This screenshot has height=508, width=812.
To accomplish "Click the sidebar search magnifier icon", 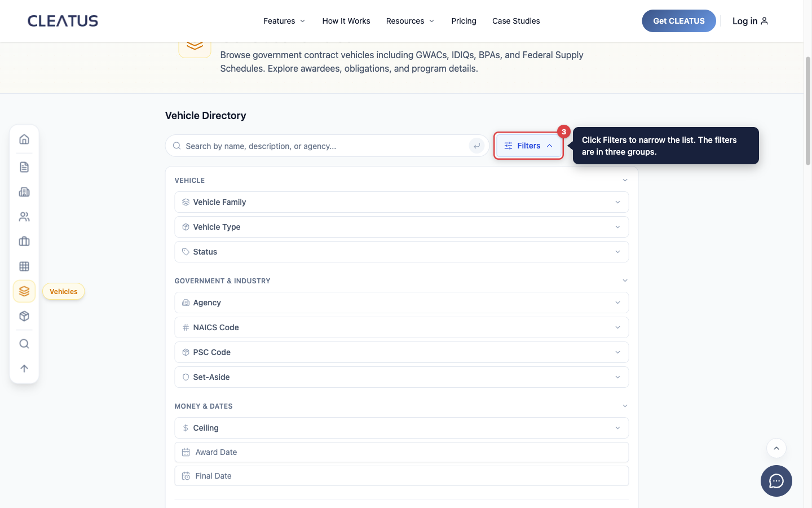I will pos(24,344).
